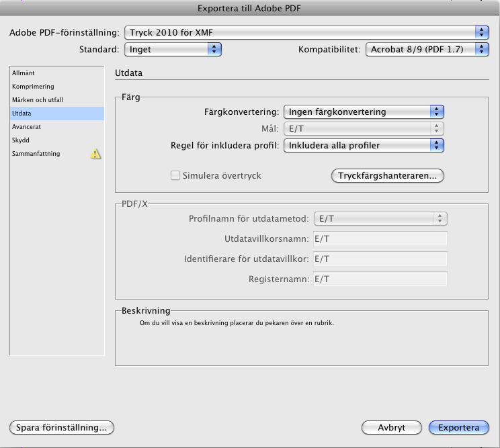Select Avancerat in the sidebar
The image size is (500, 448).
coord(56,127)
